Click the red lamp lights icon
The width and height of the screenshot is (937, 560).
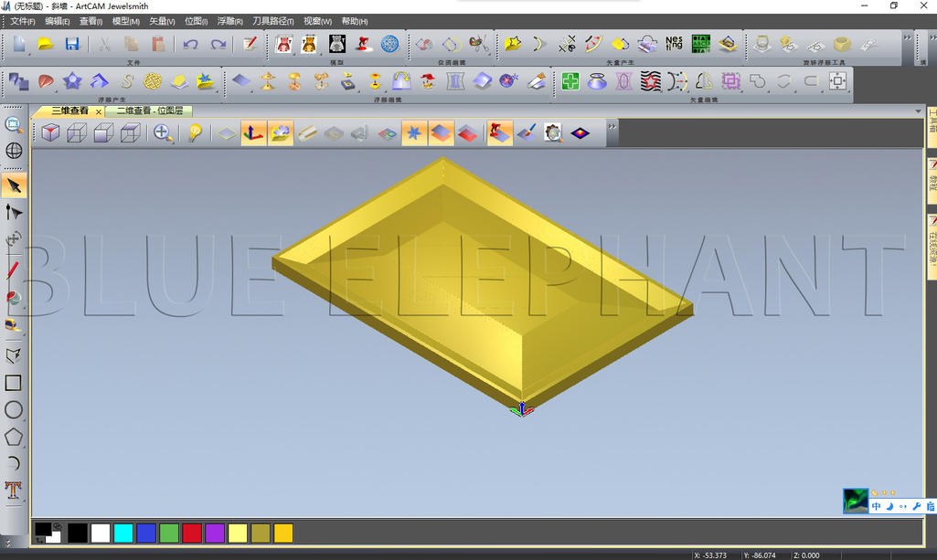tap(364, 44)
